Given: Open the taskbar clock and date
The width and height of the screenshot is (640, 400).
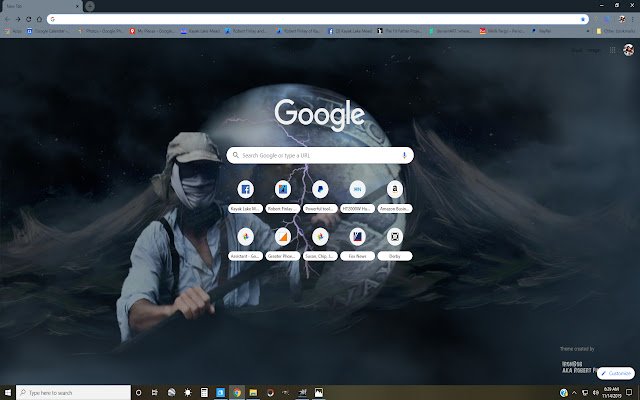Looking at the screenshot, I should click(x=611, y=393).
